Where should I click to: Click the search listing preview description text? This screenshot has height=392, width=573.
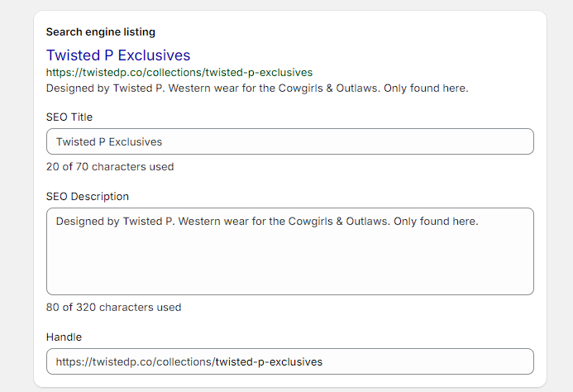click(x=256, y=88)
